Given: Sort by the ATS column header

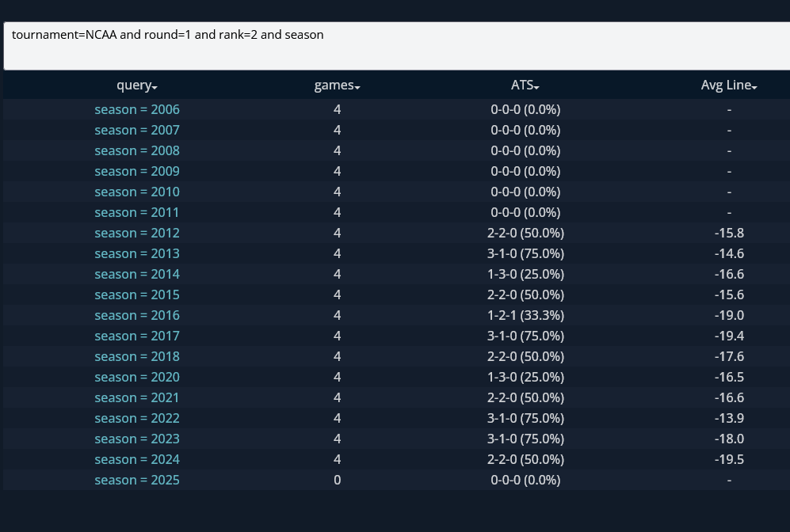Looking at the screenshot, I should (x=525, y=85).
